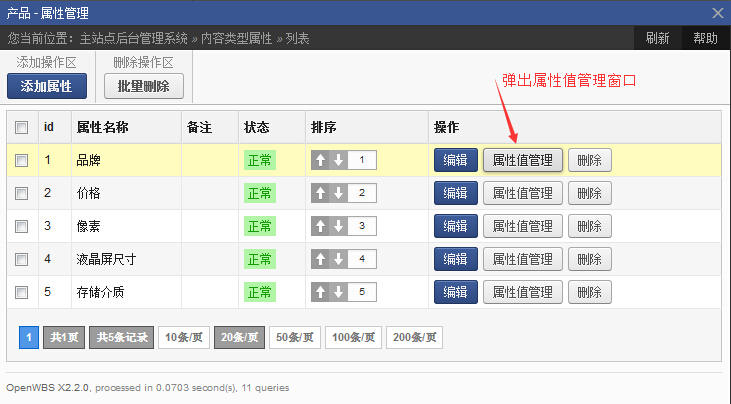
Task: Select the checkbox for 像素 row
Action: pos(22,226)
